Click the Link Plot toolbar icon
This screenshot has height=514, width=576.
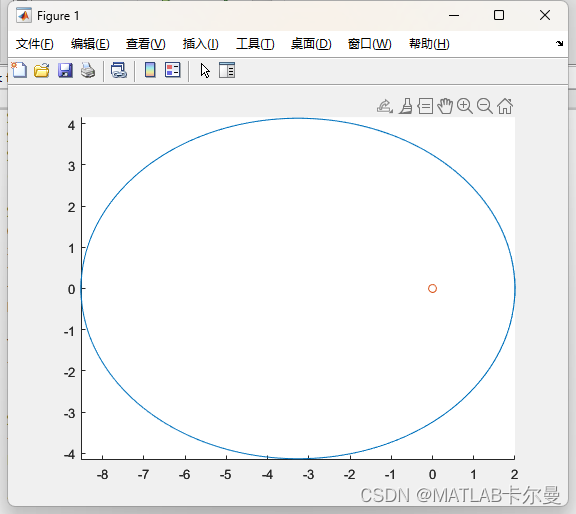[119, 70]
